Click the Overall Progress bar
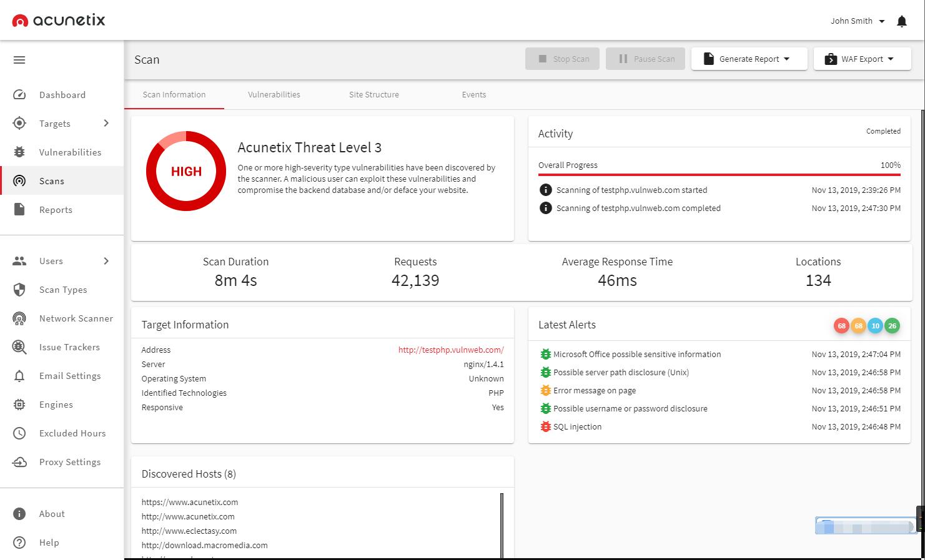The height and width of the screenshot is (560, 925). tap(720, 175)
